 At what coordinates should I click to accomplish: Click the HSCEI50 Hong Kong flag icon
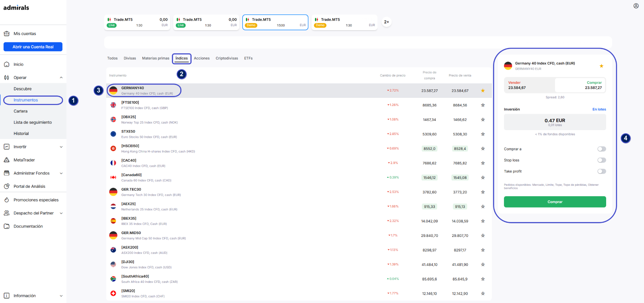coord(113,149)
